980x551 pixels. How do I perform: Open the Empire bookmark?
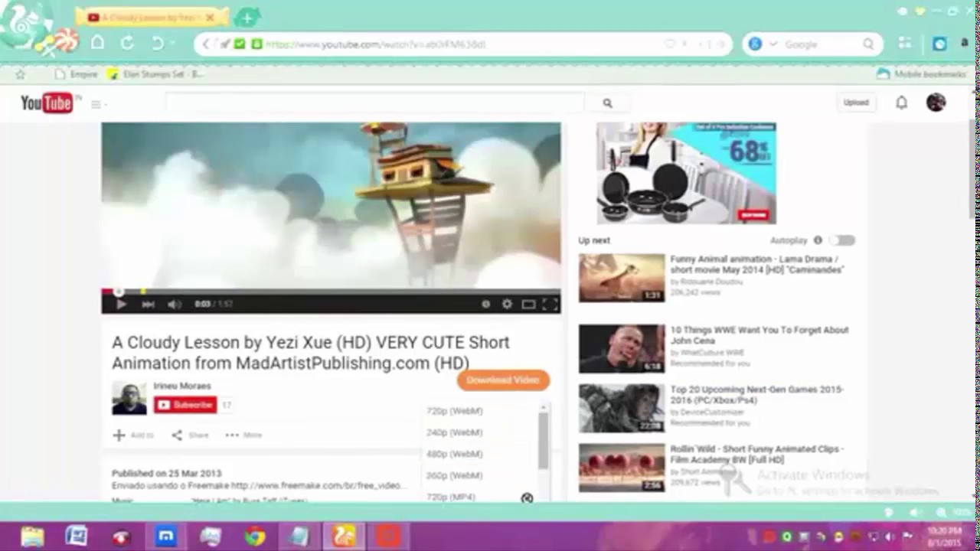[77, 74]
